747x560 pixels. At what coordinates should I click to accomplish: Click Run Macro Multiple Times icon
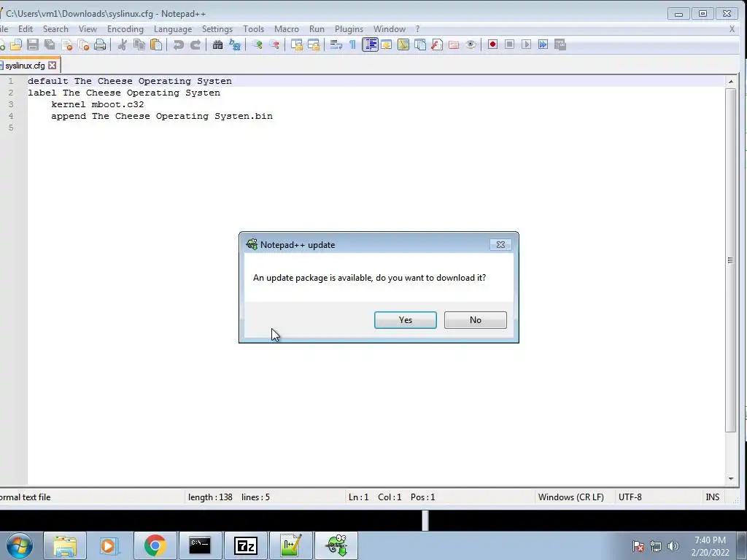click(543, 44)
